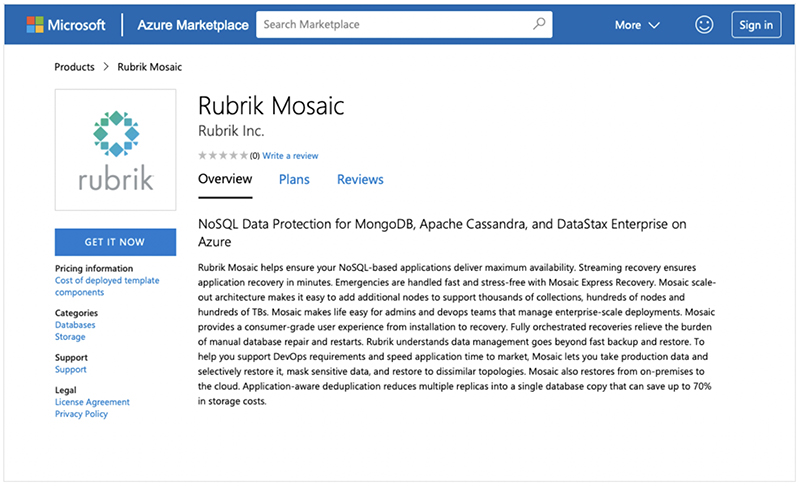
Task: Select the Overview tab
Action: coord(225,180)
